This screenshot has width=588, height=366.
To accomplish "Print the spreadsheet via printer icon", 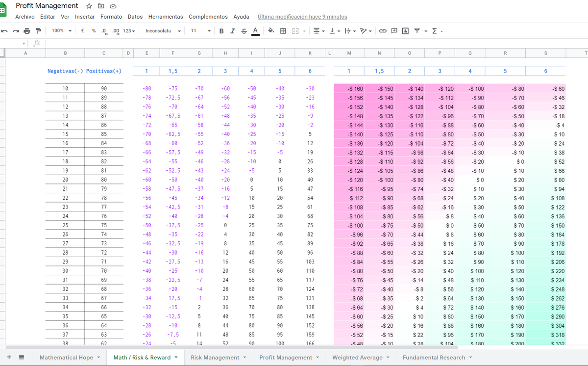I will click(x=27, y=31).
